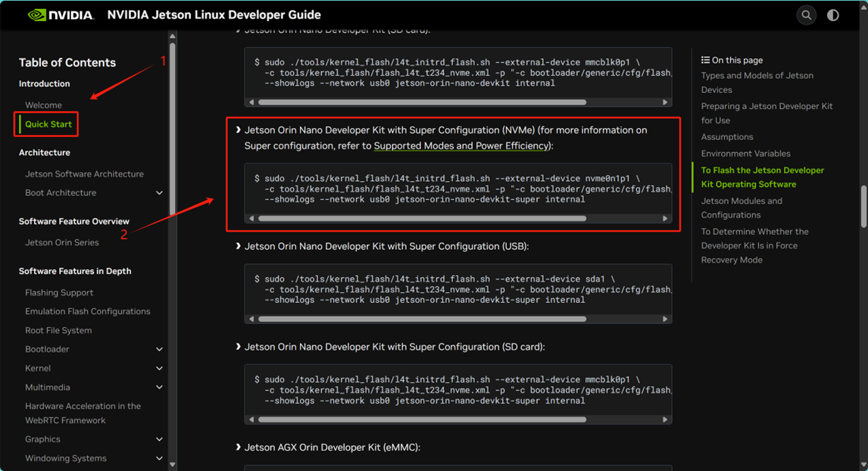Expand the Kernel chevron
The width and height of the screenshot is (868, 471).
[159, 369]
